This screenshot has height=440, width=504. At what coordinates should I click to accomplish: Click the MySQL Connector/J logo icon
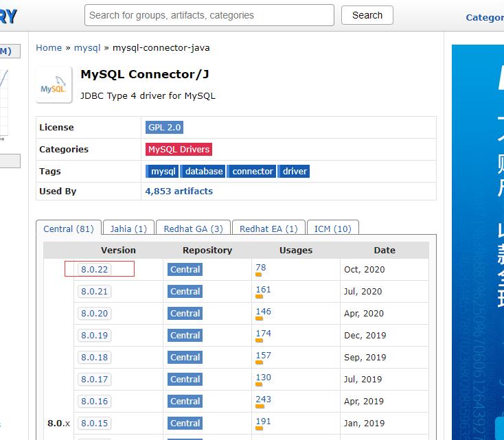tap(54, 85)
